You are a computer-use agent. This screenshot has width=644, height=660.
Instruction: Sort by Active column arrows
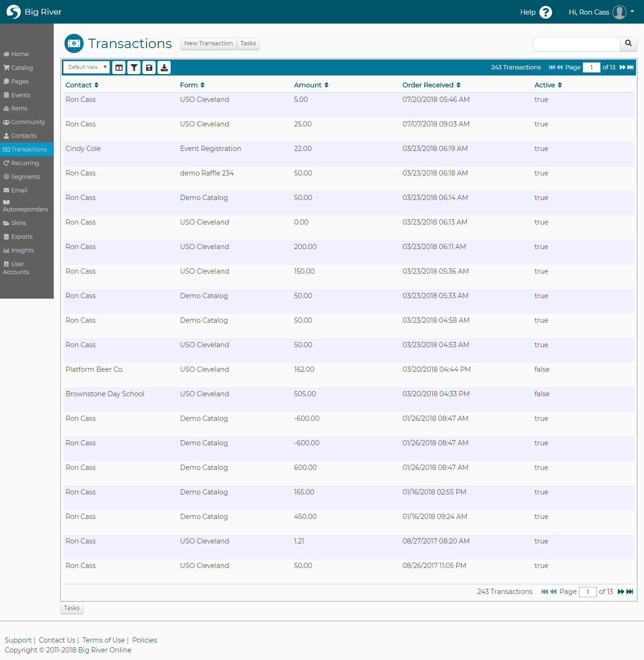tap(560, 85)
